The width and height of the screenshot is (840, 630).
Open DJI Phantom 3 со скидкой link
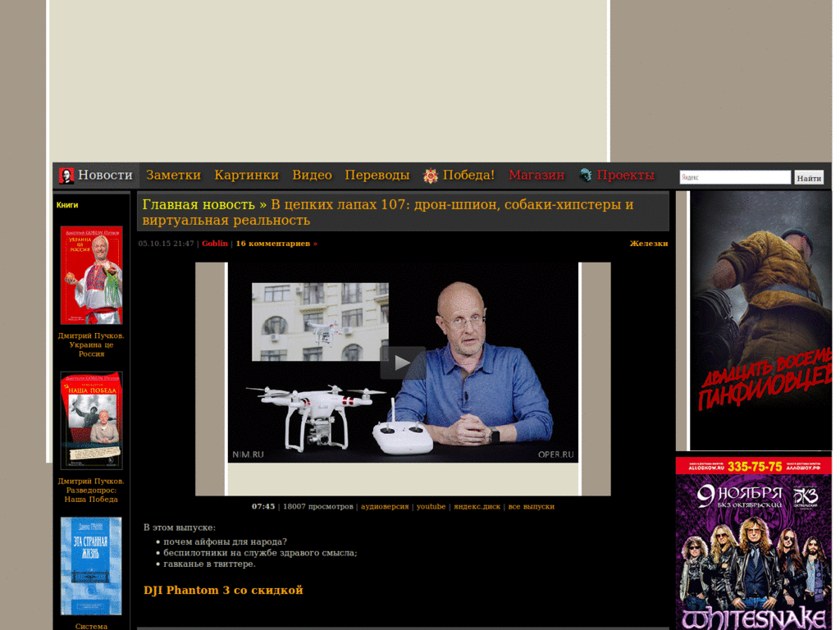pos(223,591)
